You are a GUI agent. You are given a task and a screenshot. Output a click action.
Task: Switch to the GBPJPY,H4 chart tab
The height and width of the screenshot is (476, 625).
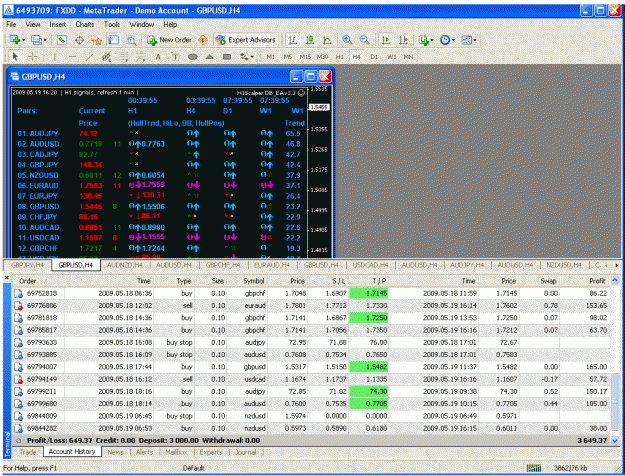click(28, 265)
